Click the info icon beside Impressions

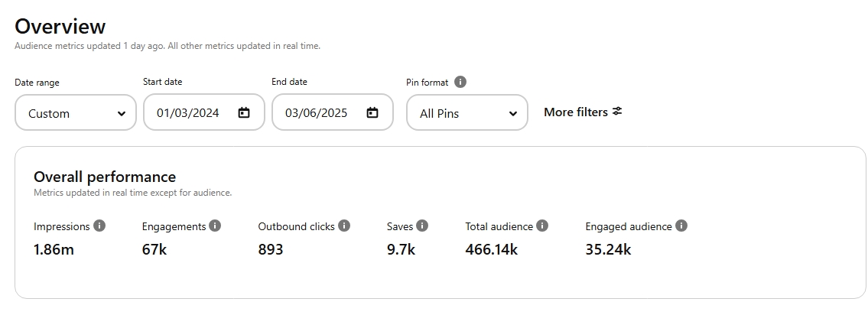click(99, 226)
